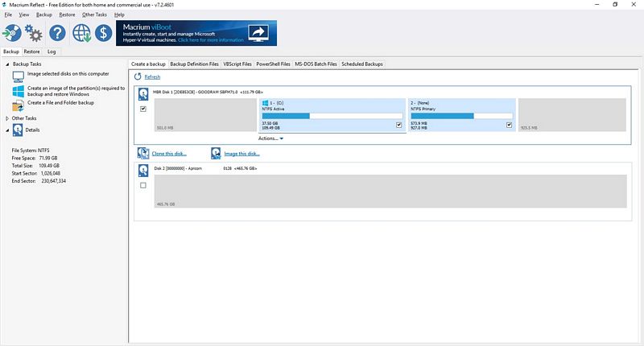Select the 925.5 MB unallocated block on Disk 1
The width and height of the screenshot is (644, 346).
(572, 115)
